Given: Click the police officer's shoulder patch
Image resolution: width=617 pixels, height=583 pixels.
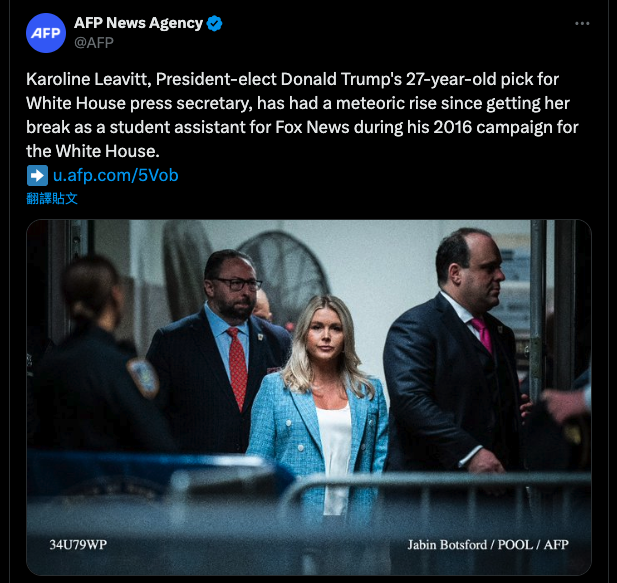Looking at the screenshot, I should tap(143, 378).
